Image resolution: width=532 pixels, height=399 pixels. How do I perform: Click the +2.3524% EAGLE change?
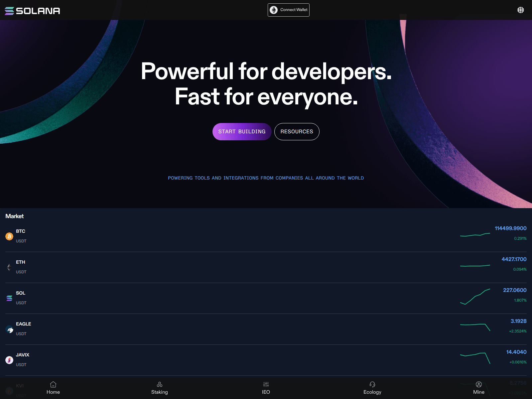(518, 331)
